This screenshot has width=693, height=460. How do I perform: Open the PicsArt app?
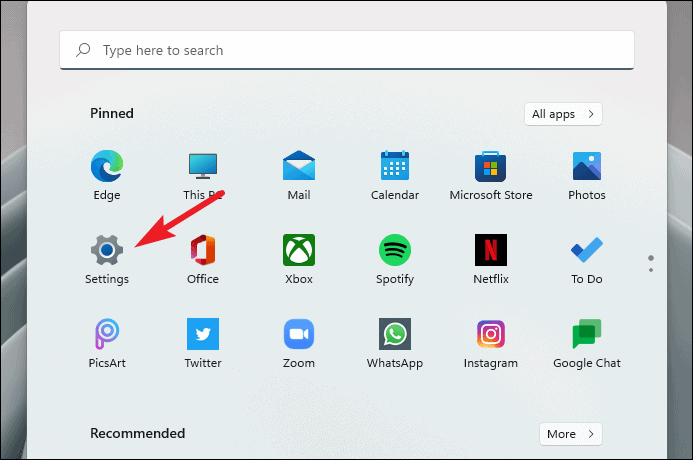(x=107, y=334)
